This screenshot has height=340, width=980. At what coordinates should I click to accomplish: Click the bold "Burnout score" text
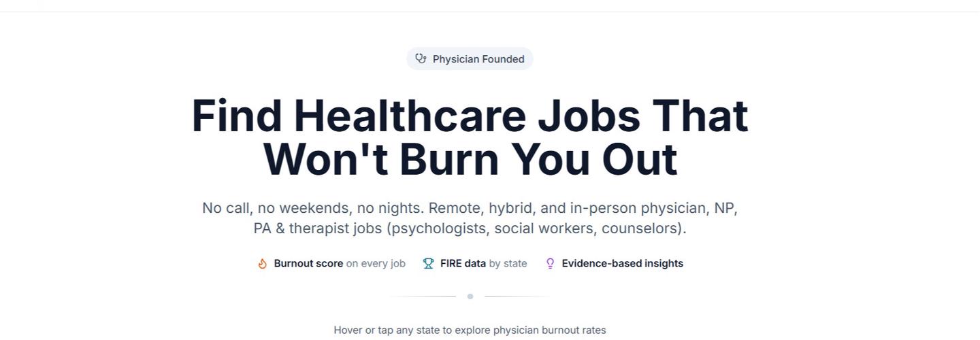(308, 264)
